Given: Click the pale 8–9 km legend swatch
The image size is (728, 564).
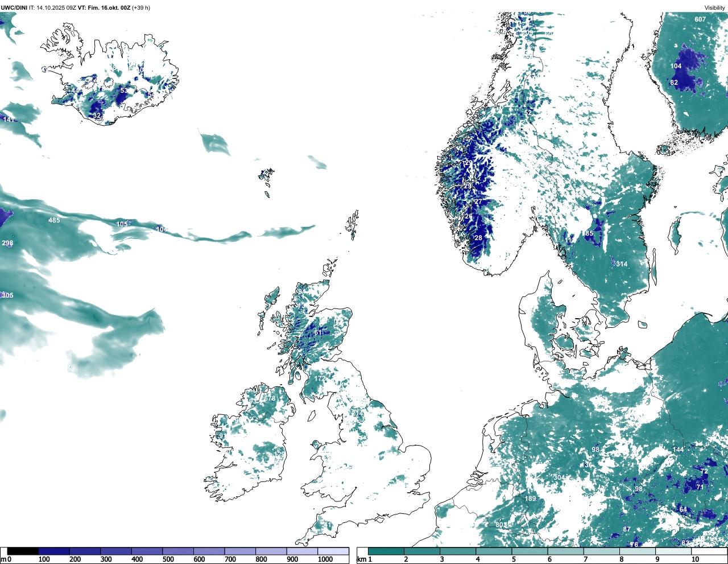Looking at the screenshot, I should [638, 551].
